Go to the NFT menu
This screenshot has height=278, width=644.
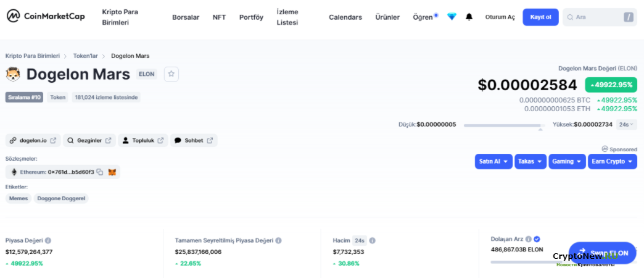[220, 17]
